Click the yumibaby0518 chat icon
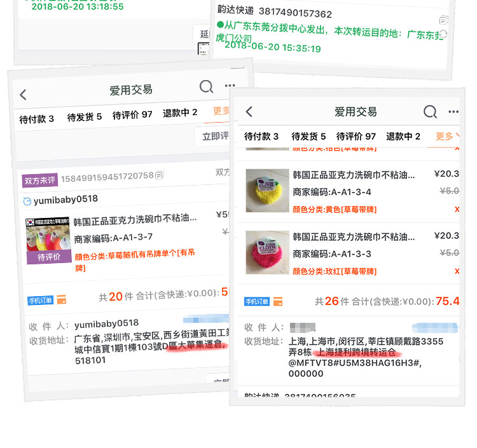The width and height of the screenshot is (477, 448). pyautogui.click(x=27, y=201)
